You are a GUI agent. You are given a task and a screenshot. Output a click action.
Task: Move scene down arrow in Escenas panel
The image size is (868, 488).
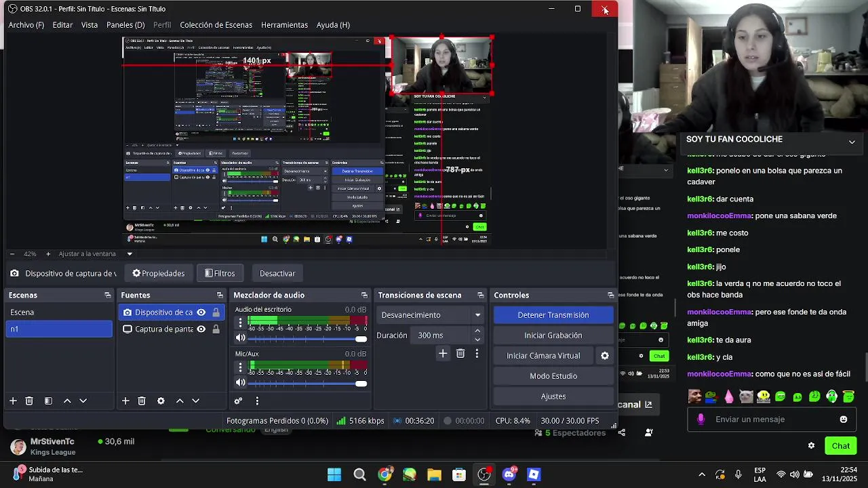pos(83,401)
